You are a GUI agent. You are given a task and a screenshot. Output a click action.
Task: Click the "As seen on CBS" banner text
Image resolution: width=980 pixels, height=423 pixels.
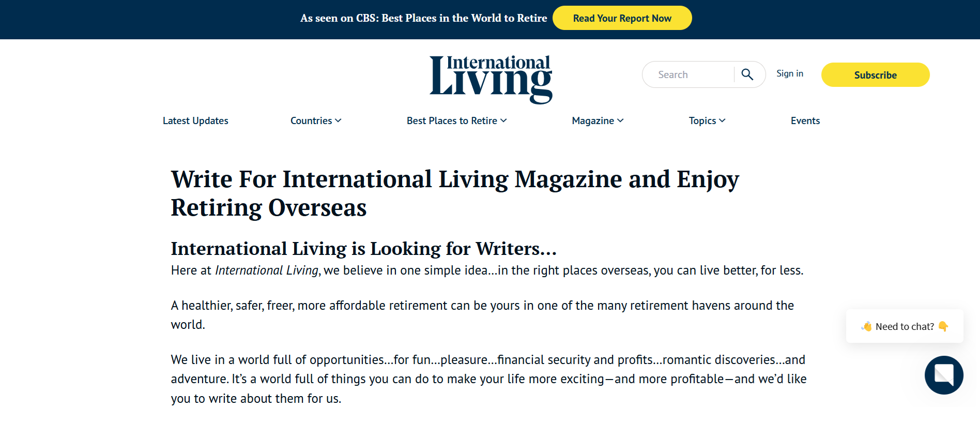coord(423,18)
